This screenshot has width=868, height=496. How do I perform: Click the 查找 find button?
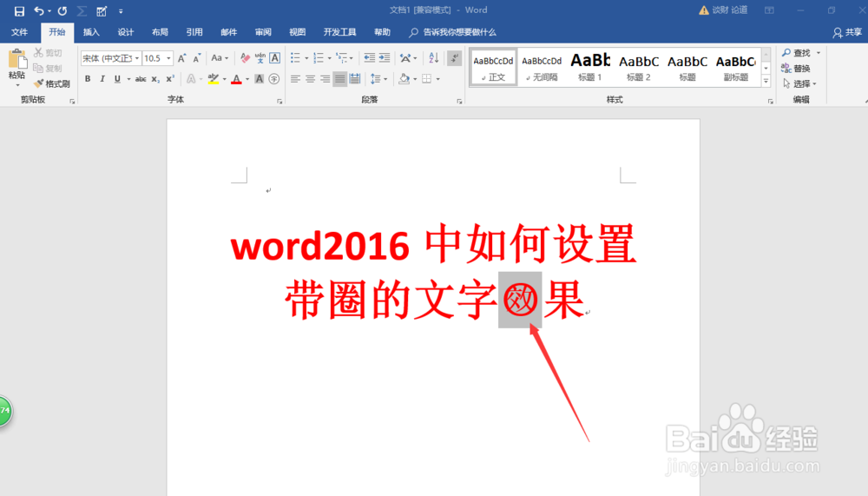tap(797, 53)
